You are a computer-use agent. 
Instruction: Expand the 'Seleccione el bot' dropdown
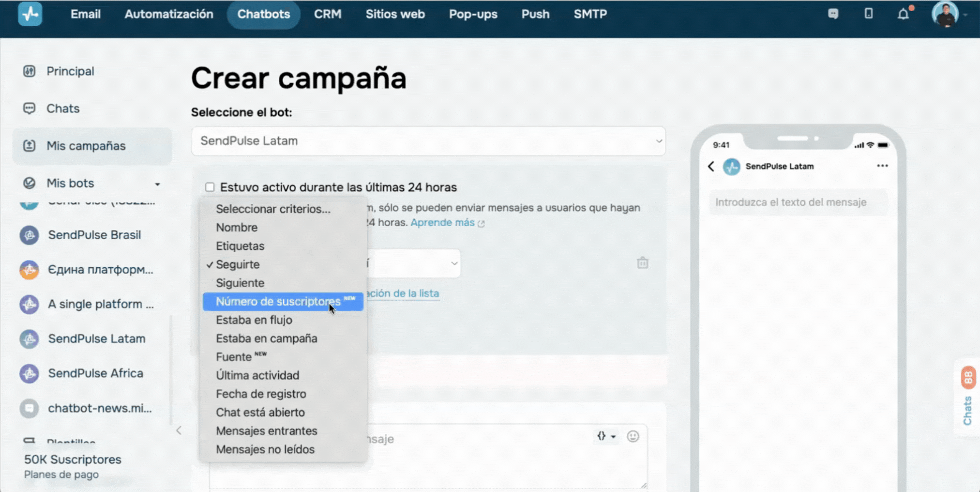[x=428, y=141]
